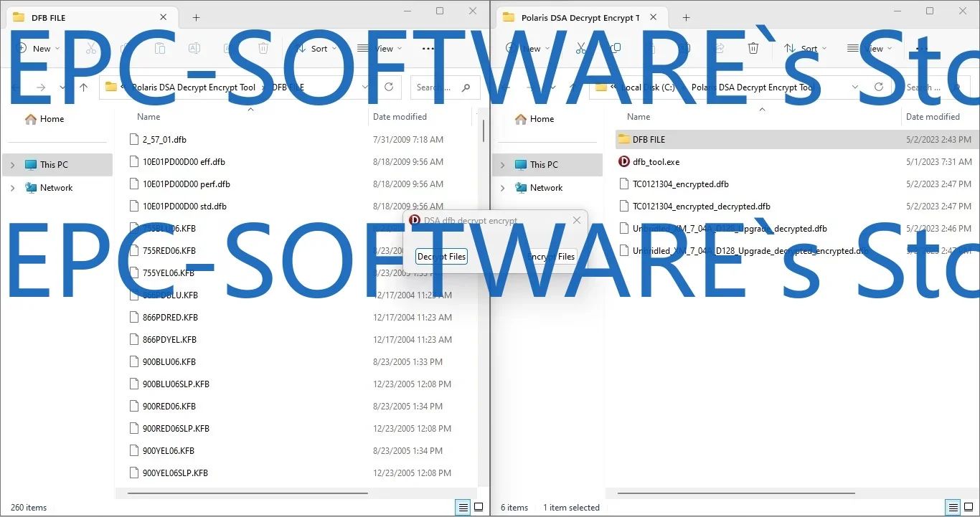The width and height of the screenshot is (980, 517).
Task: Sort by Name column in DFB FILE window
Action: [x=149, y=117]
